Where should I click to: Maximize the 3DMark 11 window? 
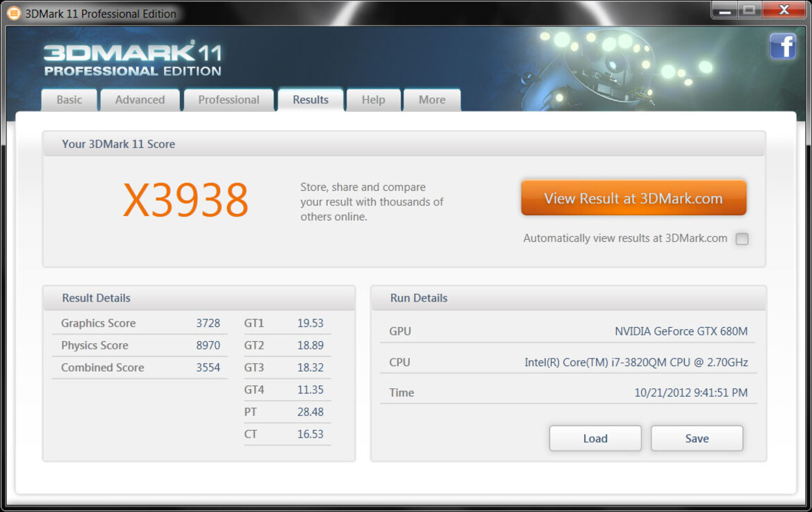pyautogui.click(x=749, y=10)
